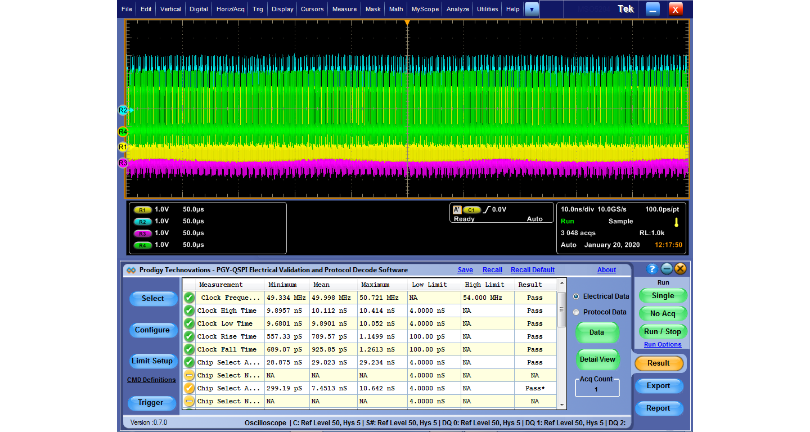Click the No Acq button
The height and width of the screenshot is (432, 810).
point(663,313)
